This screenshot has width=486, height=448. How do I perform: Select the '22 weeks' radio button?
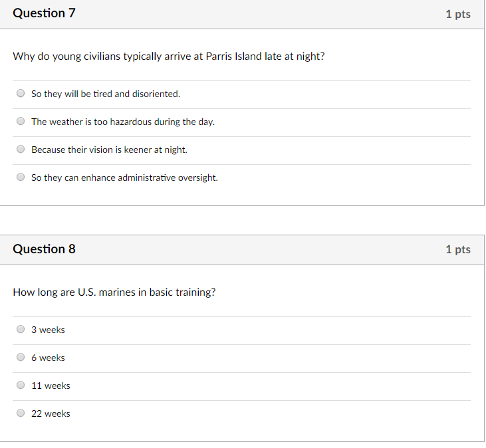(x=21, y=413)
